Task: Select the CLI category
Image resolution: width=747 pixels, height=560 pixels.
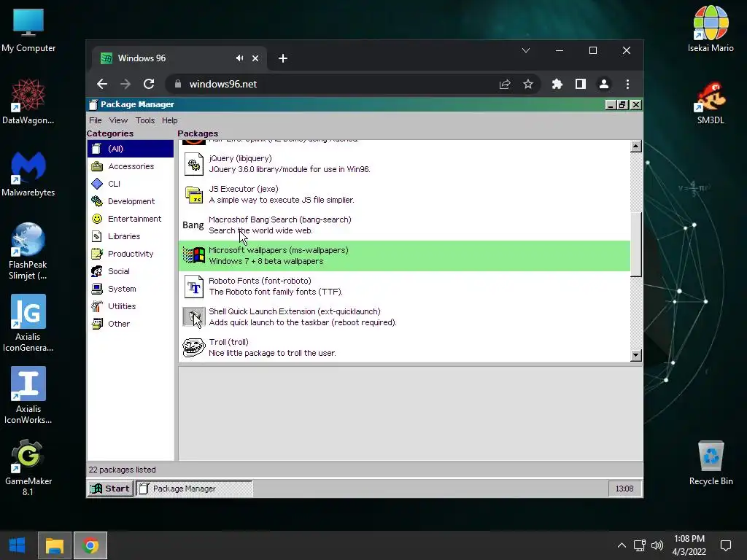Action: 130,184
